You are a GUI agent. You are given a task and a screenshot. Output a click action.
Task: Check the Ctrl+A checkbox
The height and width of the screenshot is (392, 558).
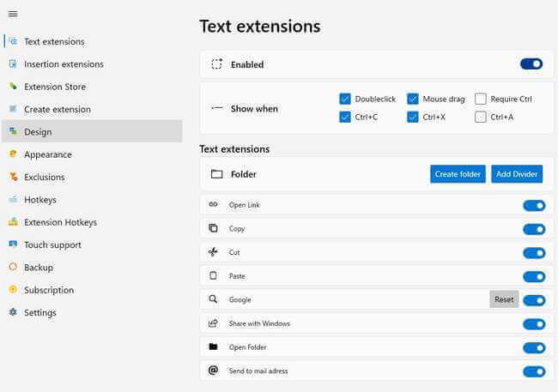[481, 117]
